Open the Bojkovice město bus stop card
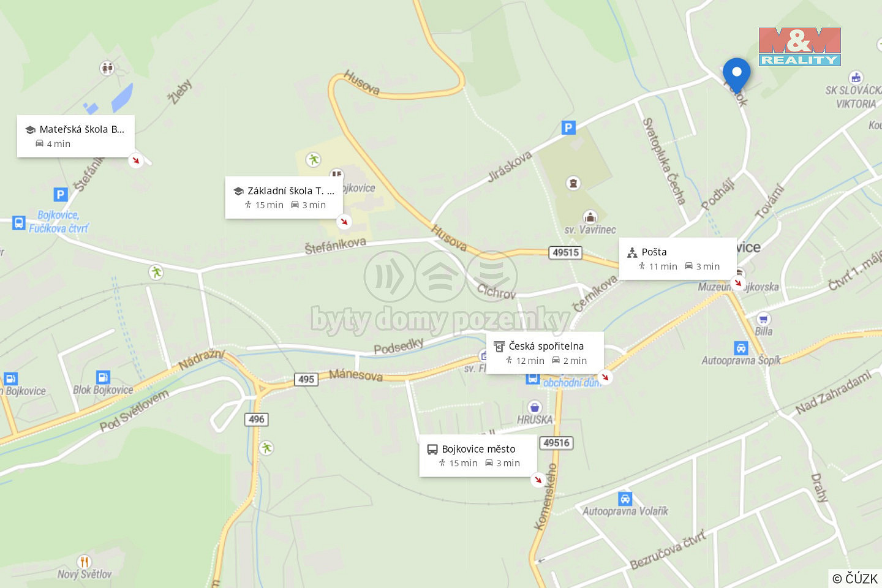 (x=478, y=456)
